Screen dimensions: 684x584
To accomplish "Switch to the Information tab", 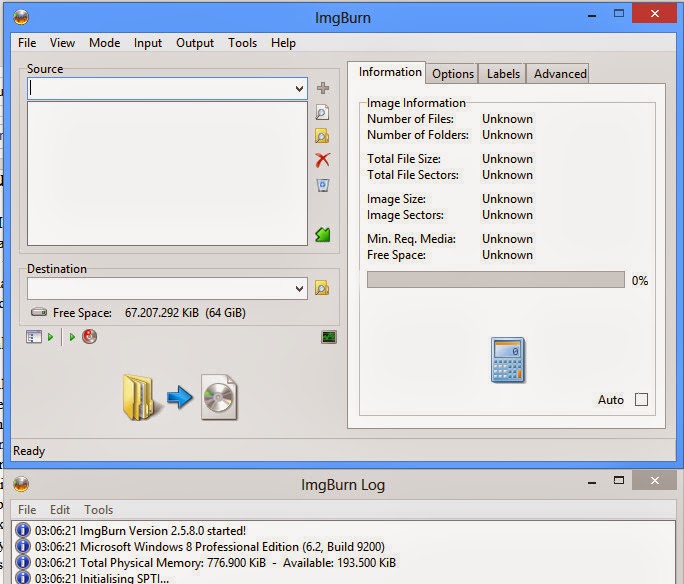I will click(x=386, y=72).
